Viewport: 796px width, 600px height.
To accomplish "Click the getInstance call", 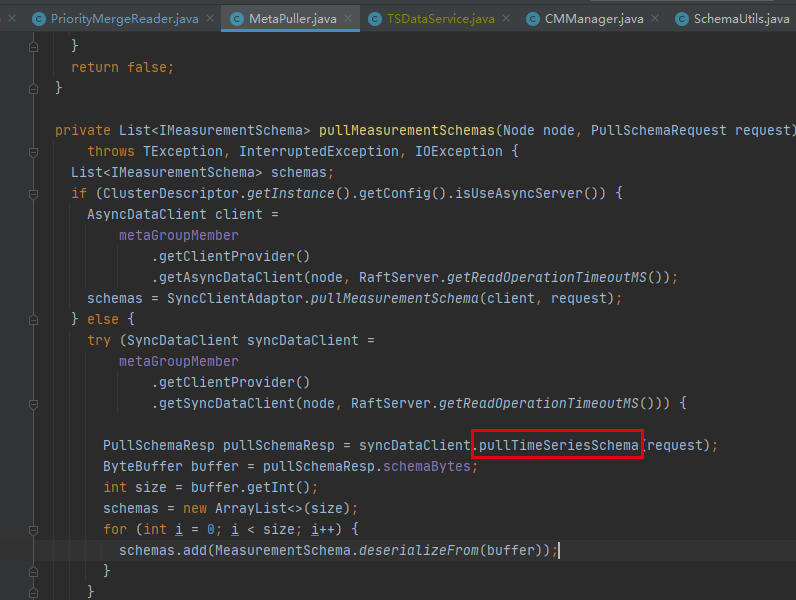I will (291, 193).
